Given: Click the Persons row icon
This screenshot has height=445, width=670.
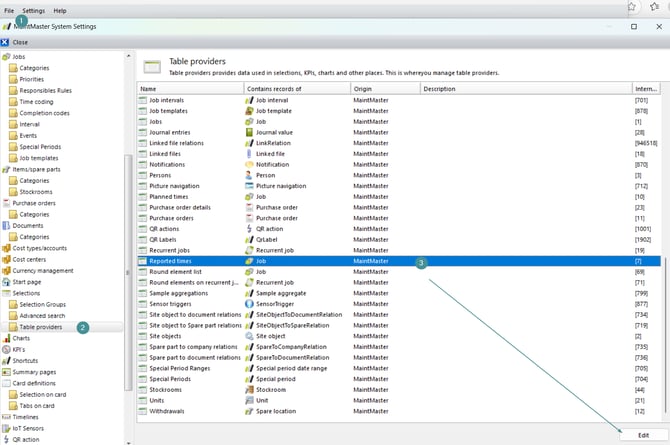Looking at the screenshot, I should click(143, 175).
